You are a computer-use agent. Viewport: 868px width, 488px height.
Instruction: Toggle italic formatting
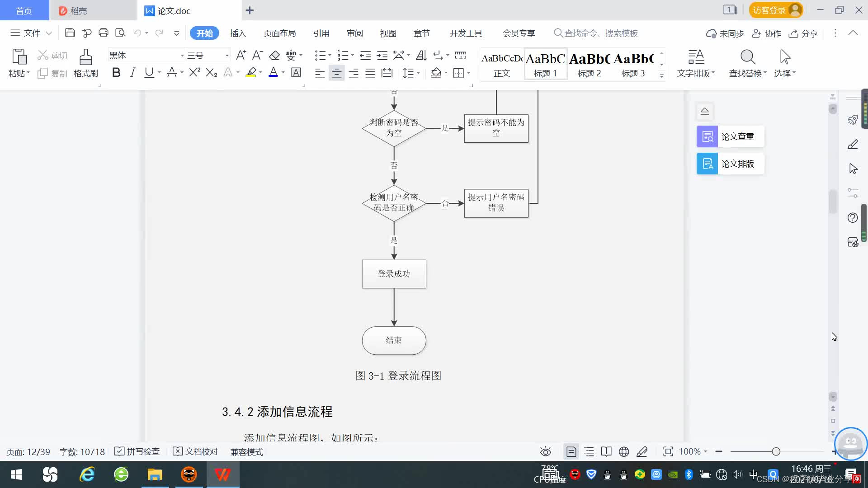[x=132, y=72]
